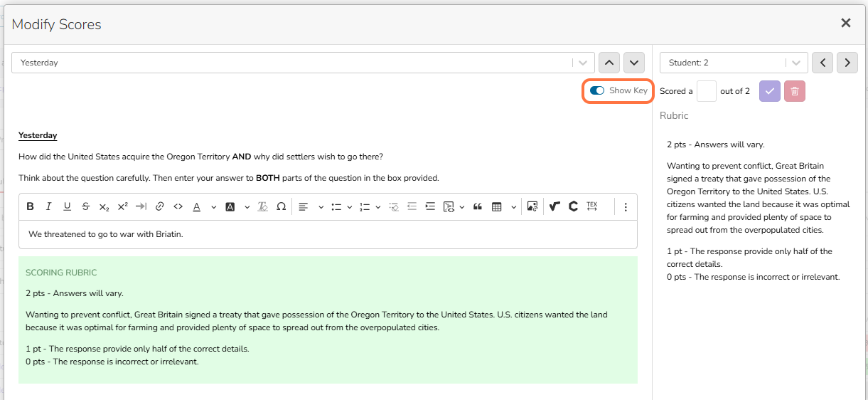This screenshot has width=868, height=400.
Task: Insert a tab indent arrow
Action: 141,206
